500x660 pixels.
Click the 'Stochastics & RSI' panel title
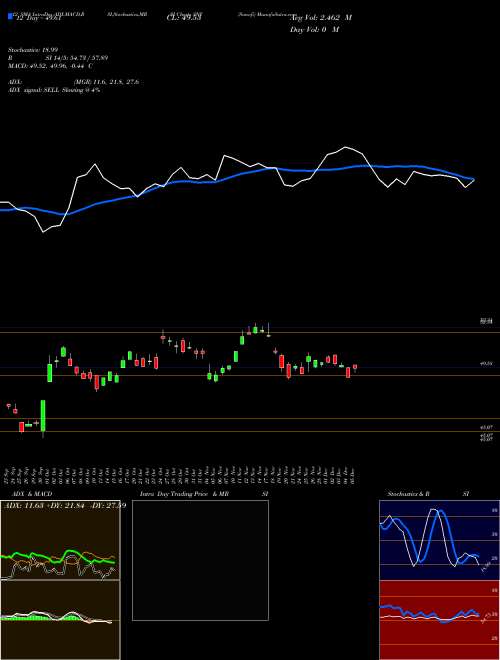tap(428, 494)
